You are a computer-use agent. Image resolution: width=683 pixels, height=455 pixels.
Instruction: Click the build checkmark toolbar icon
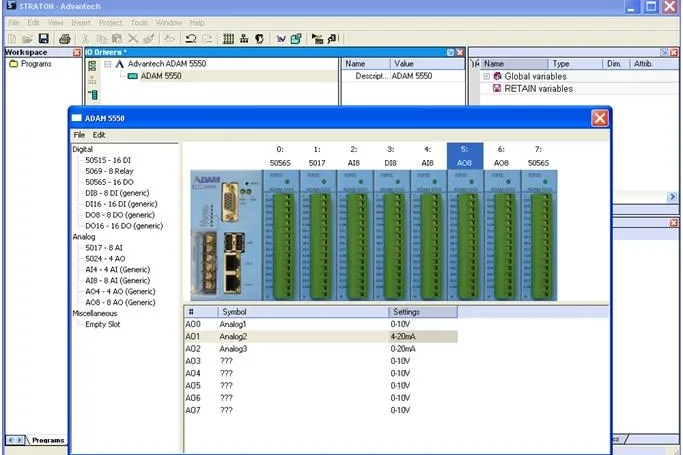[281, 39]
